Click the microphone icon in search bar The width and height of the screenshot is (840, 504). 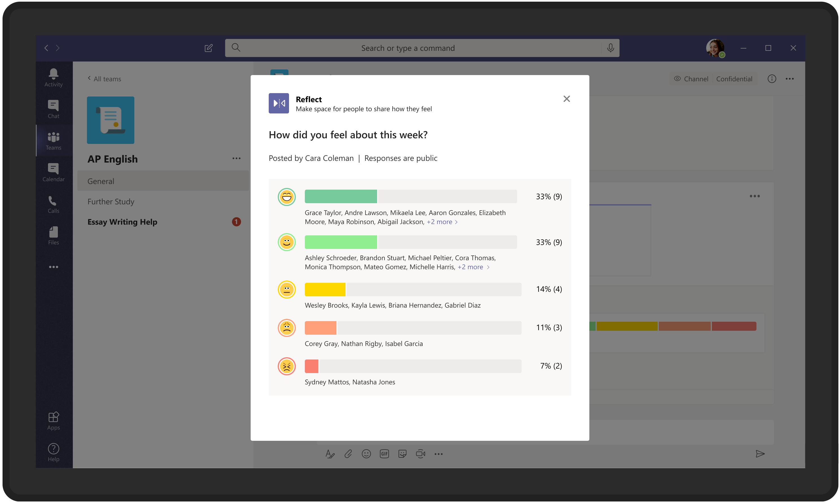(611, 48)
